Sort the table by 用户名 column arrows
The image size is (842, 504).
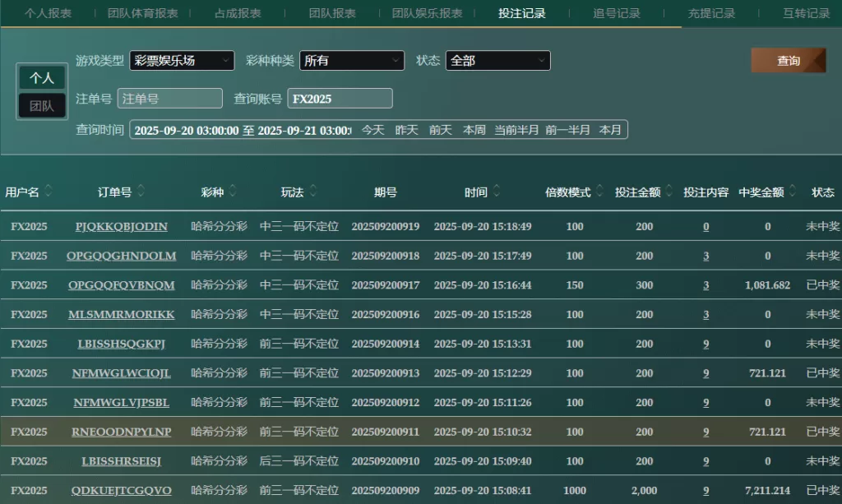49,192
